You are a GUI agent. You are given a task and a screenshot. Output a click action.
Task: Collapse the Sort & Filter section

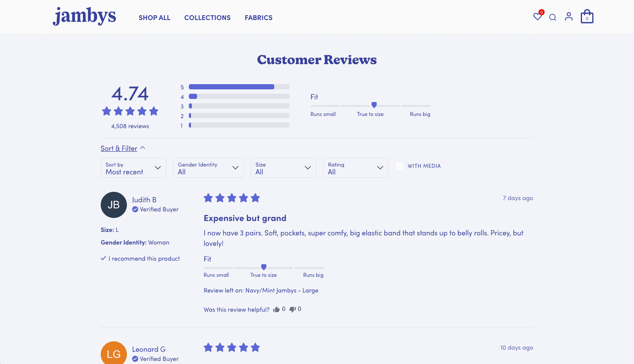coord(123,148)
